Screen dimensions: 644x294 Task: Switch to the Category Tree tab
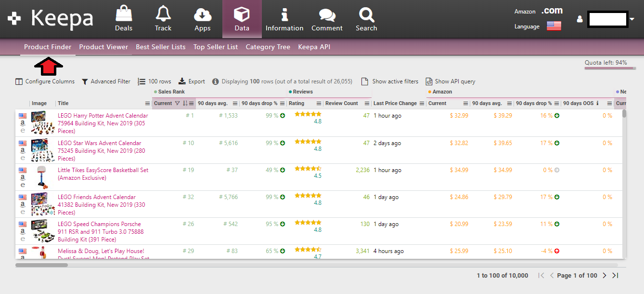point(268,47)
